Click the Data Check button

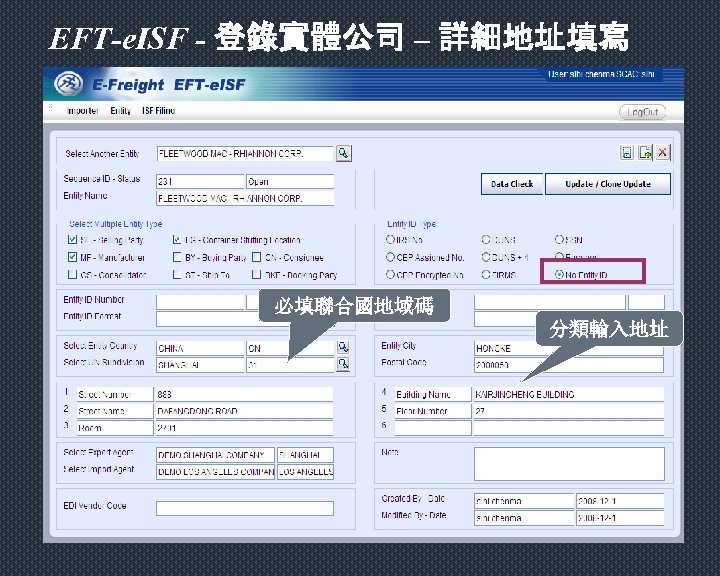(x=512, y=184)
